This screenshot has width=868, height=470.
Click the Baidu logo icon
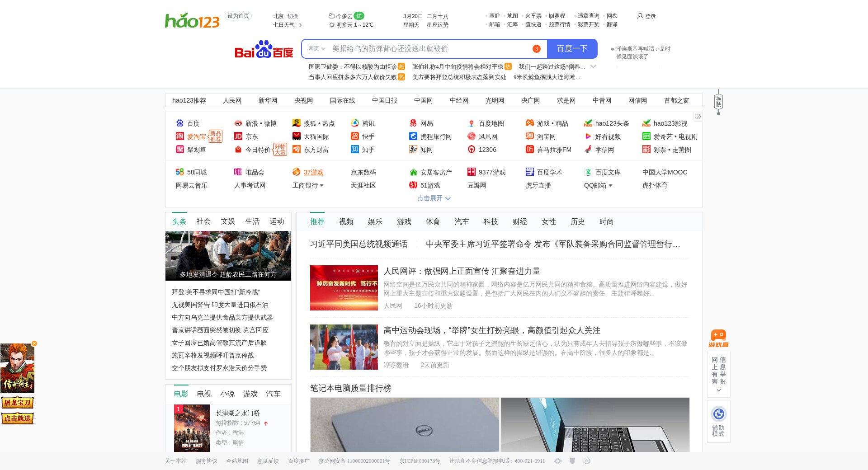point(264,49)
